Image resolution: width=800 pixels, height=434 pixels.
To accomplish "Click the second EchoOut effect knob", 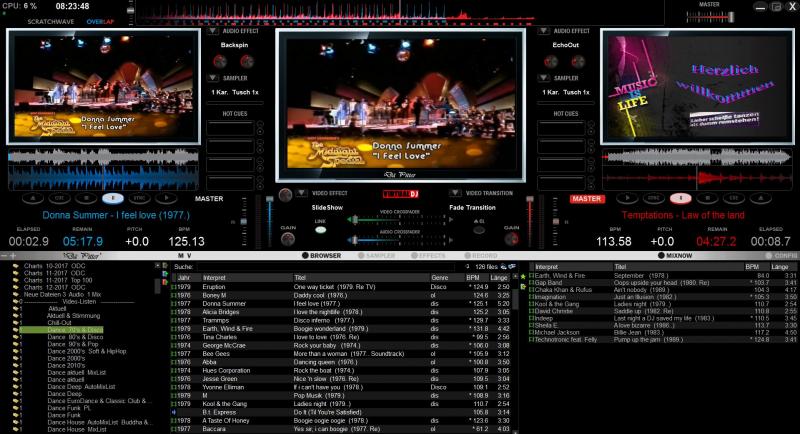I will (578, 62).
